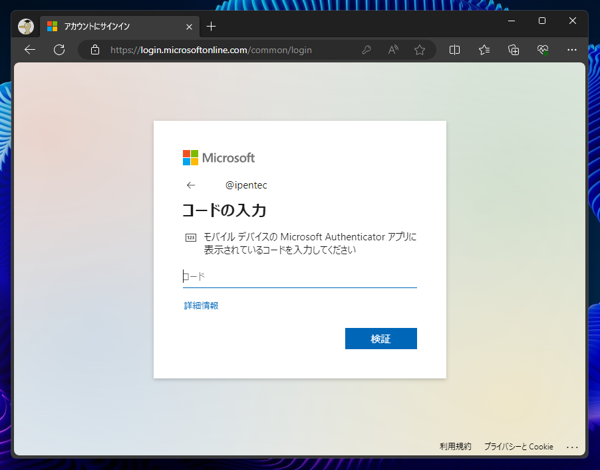Toggle the split screen icon
The image size is (600, 470).
coord(454,50)
